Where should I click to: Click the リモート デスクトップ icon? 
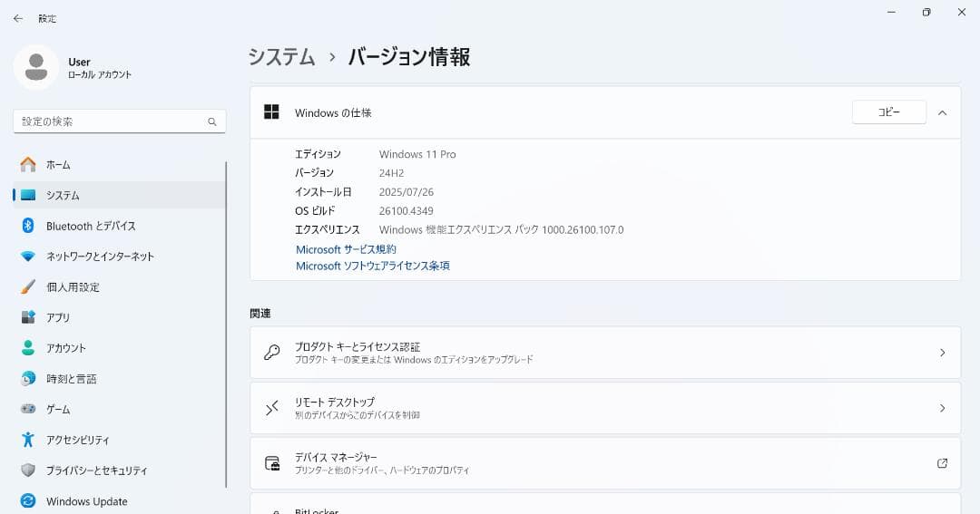pos(272,408)
